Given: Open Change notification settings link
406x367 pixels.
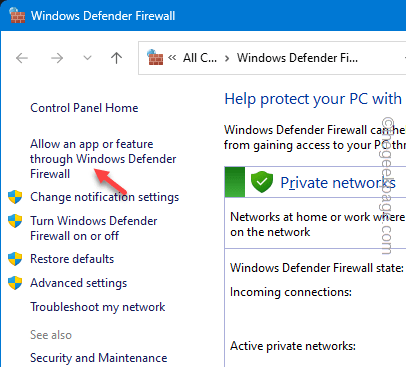Looking at the screenshot, I should coord(105,197).
